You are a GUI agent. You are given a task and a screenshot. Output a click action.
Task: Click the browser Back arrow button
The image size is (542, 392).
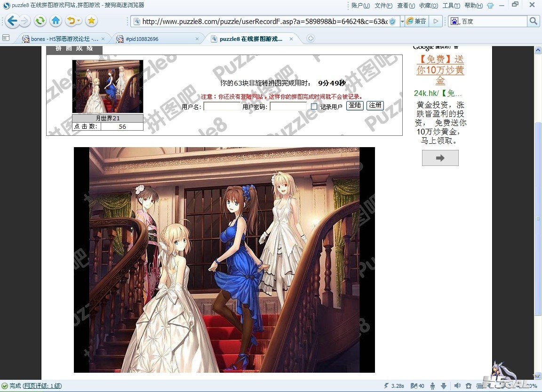(12, 21)
